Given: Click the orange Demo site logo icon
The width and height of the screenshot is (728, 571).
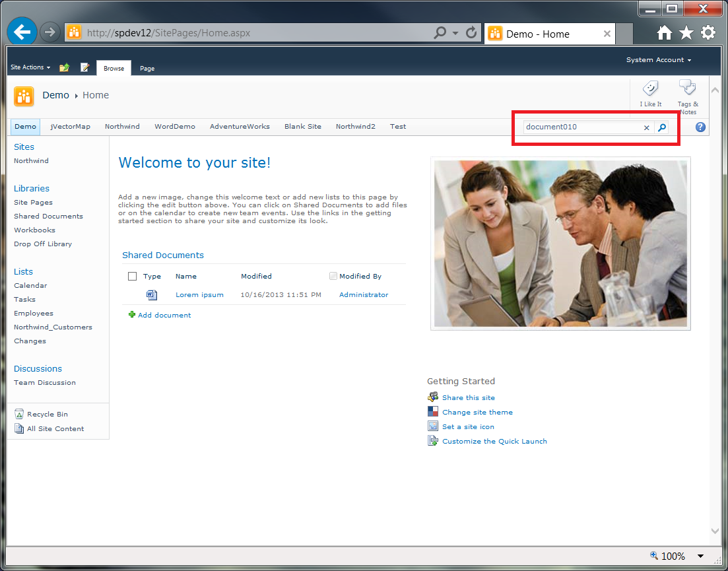Looking at the screenshot, I should (x=24, y=96).
